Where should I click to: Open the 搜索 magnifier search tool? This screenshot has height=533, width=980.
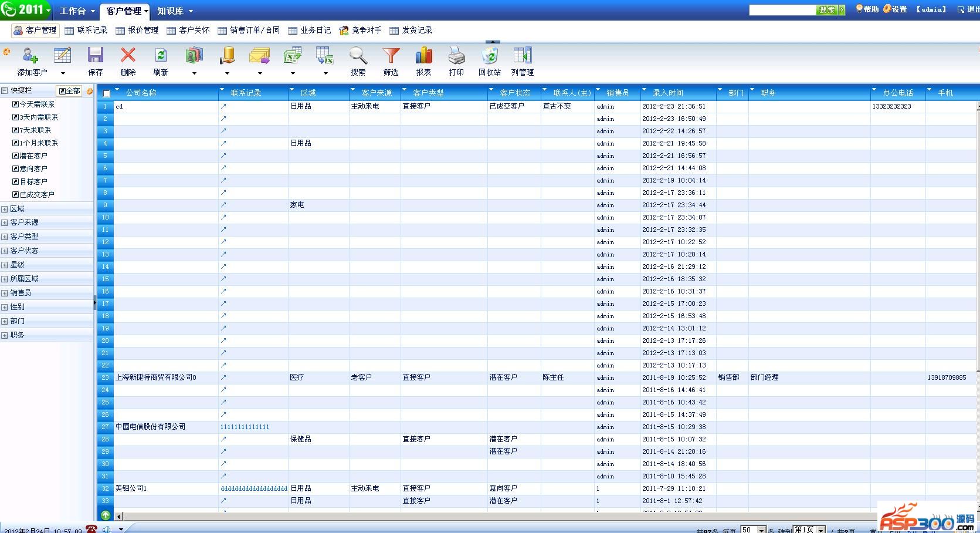tap(358, 56)
